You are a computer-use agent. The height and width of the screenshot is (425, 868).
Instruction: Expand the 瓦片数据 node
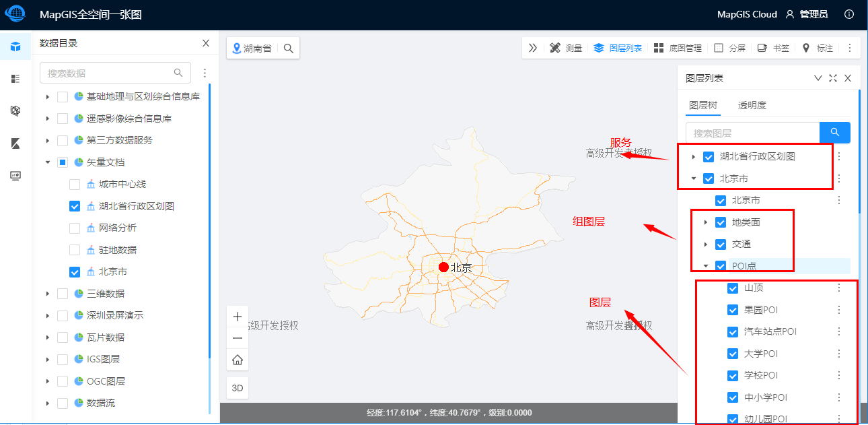[48, 337]
